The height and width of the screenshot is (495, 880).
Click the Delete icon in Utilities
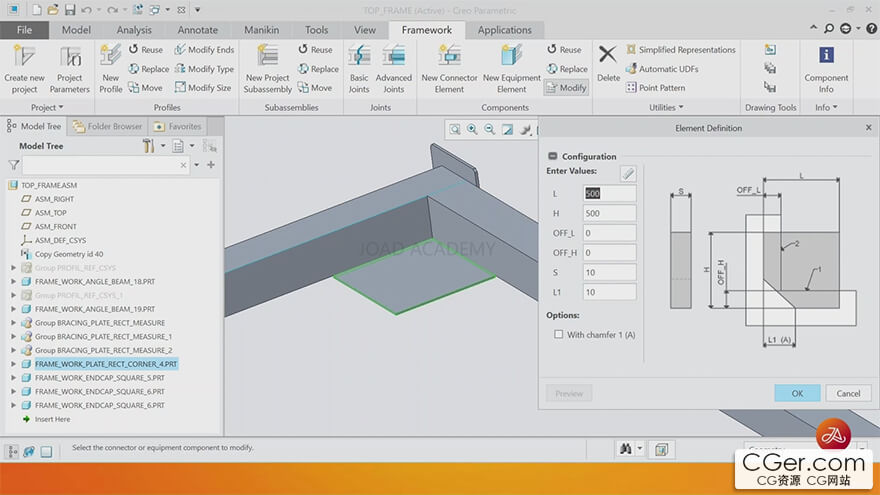tap(608, 57)
